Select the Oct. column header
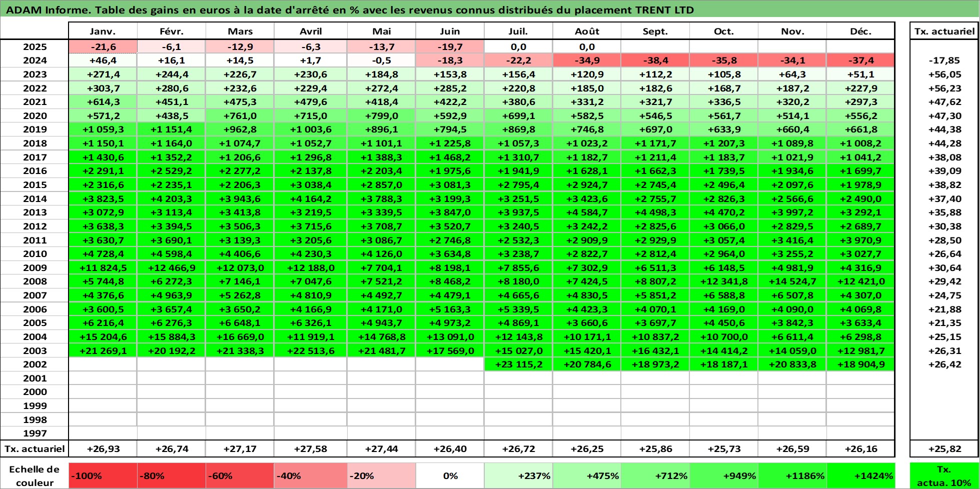This screenshot has height=489, width=980. (724, 31)
